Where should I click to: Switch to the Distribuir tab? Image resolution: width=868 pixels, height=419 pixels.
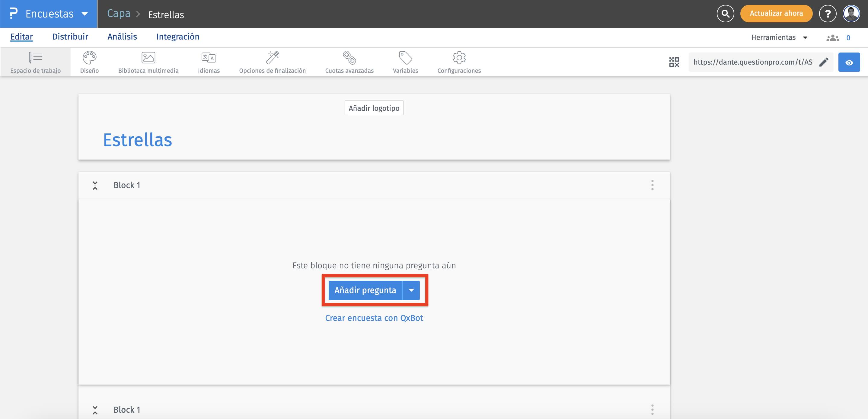70,37
